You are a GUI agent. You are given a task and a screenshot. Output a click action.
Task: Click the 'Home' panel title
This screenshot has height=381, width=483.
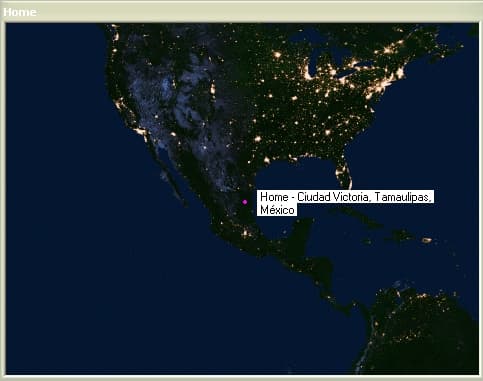pyautogui.click(x=20, y=12)
